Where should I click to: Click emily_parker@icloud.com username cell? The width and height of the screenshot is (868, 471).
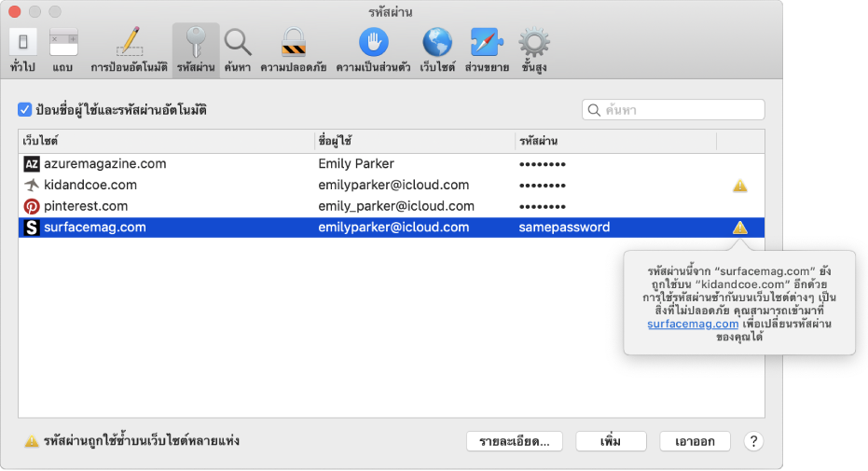click(x=396, y=206)
